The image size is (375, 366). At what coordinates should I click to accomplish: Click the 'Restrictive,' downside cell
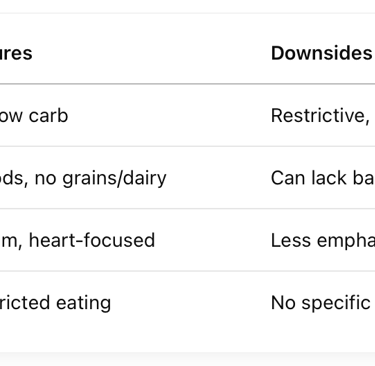[320, 116]
